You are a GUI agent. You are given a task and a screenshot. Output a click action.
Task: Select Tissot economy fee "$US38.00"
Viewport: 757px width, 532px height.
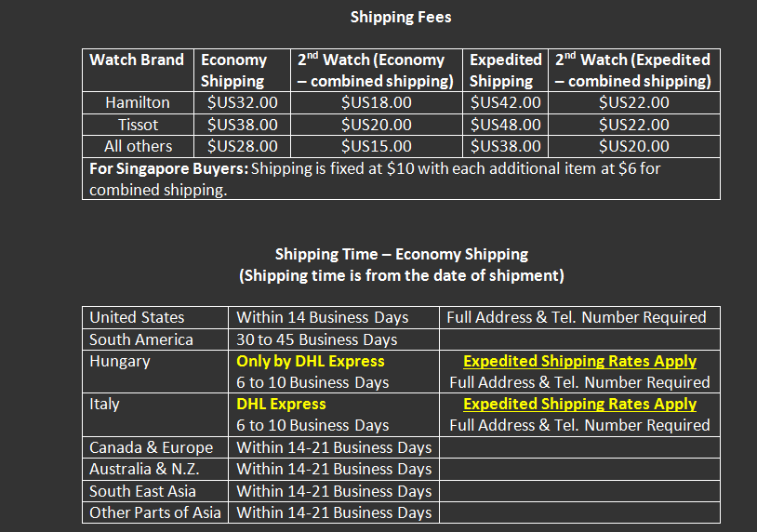click(243, 125)
